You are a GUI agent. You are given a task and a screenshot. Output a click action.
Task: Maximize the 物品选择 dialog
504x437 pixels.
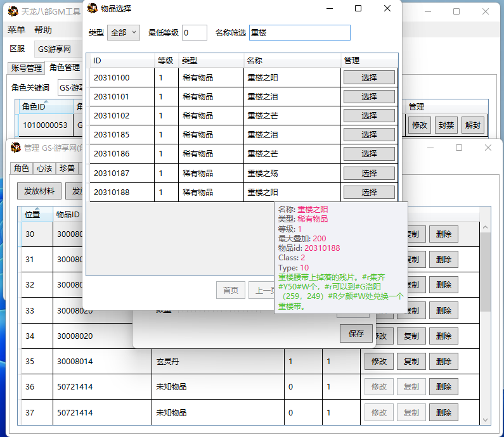pyautogui.click(x=358, y=8)
